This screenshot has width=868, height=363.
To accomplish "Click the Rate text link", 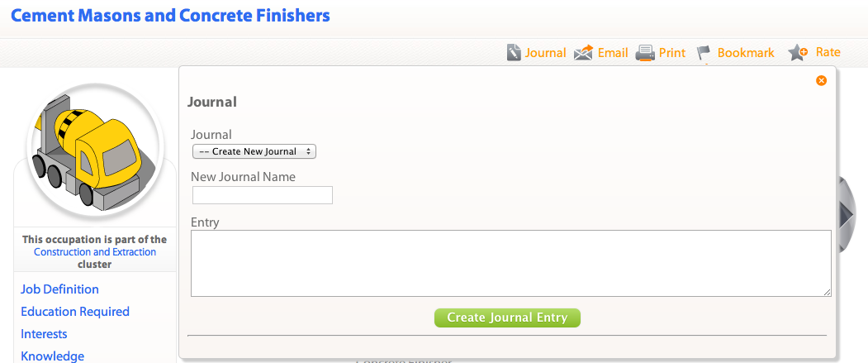I will [x=828, y=52].
